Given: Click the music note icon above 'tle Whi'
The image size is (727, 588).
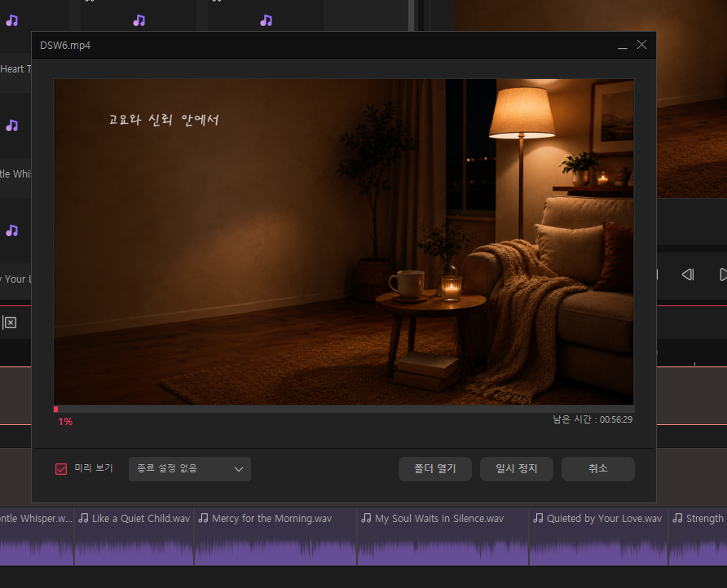Looking at the screenshot, I should tap(12, 125).
